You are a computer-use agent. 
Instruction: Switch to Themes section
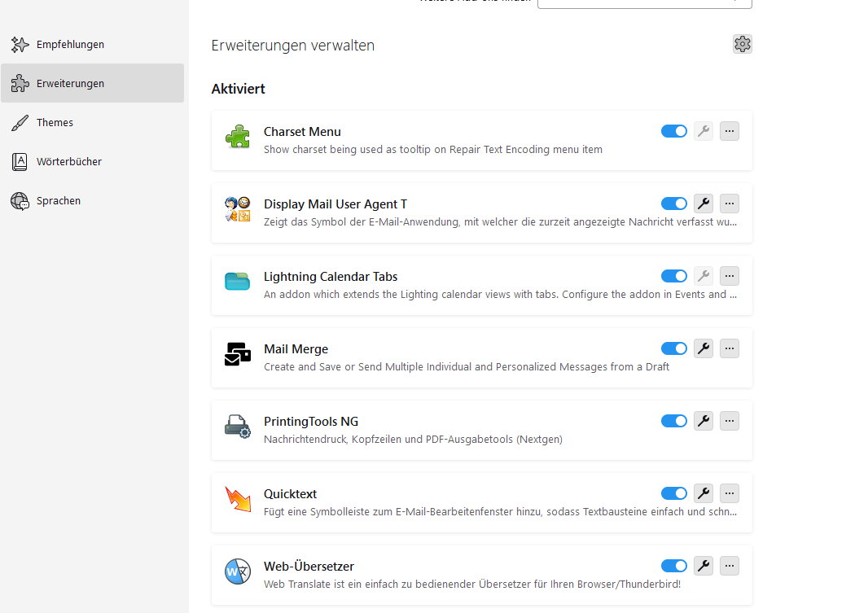55,122
